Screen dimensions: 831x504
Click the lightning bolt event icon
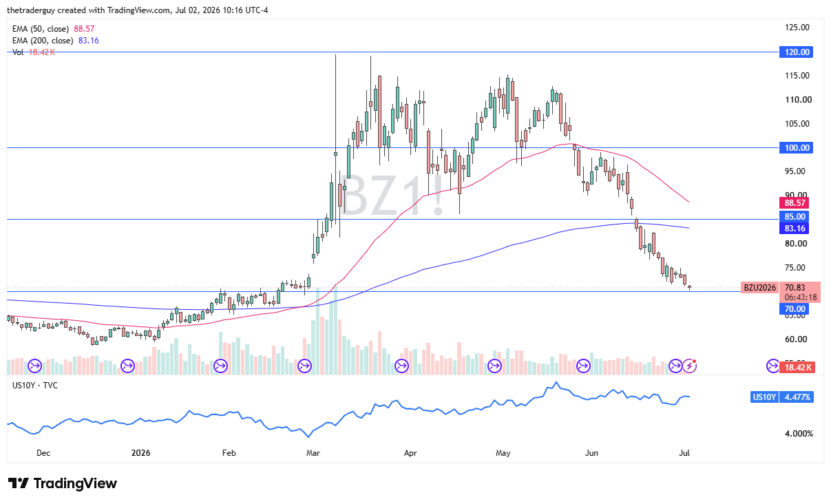[690, 366]
